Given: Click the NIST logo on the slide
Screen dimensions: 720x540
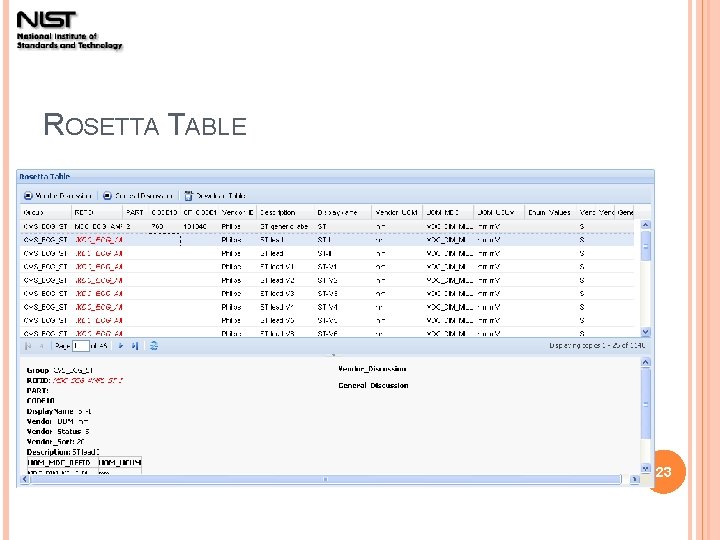Looking at the screenshot, I should pos(69,30).
